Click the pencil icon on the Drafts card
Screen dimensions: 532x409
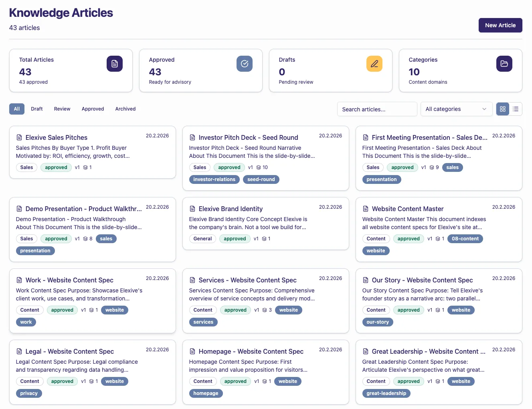[x=374, y=64]
